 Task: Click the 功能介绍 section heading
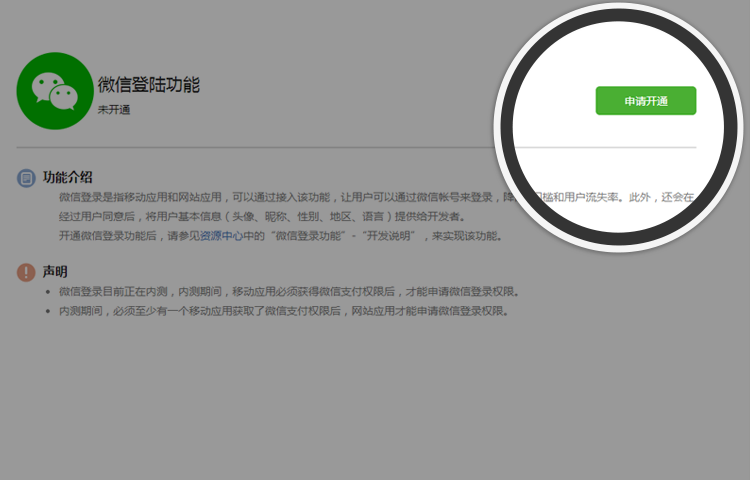(x=68, y=177)
